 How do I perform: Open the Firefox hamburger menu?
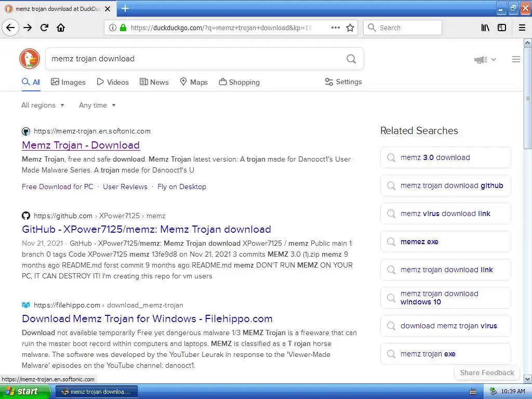[x=522, y=28]
